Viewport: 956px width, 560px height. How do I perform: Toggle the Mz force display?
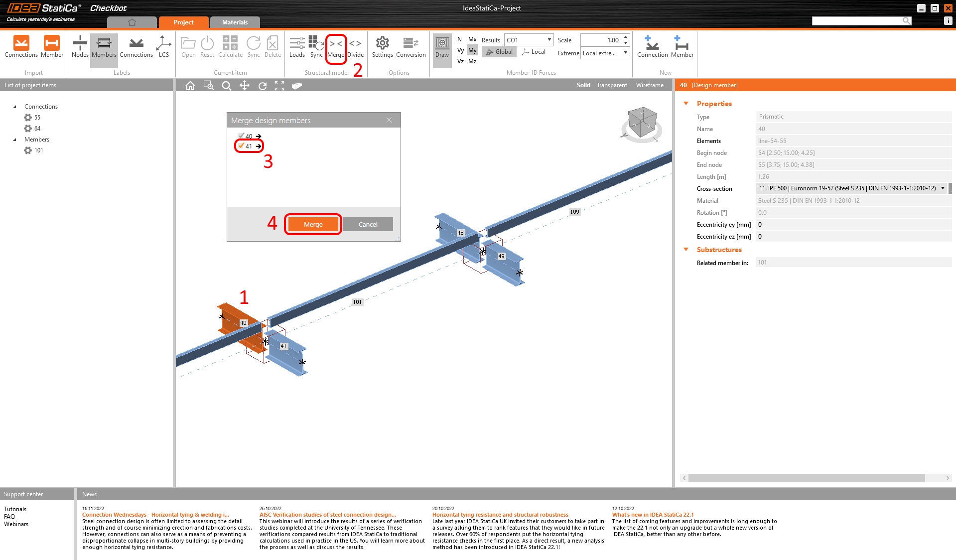[472, 61]
